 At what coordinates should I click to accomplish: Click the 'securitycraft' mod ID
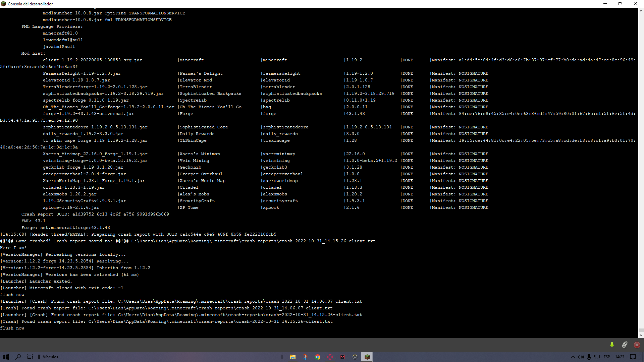[280, 201]
